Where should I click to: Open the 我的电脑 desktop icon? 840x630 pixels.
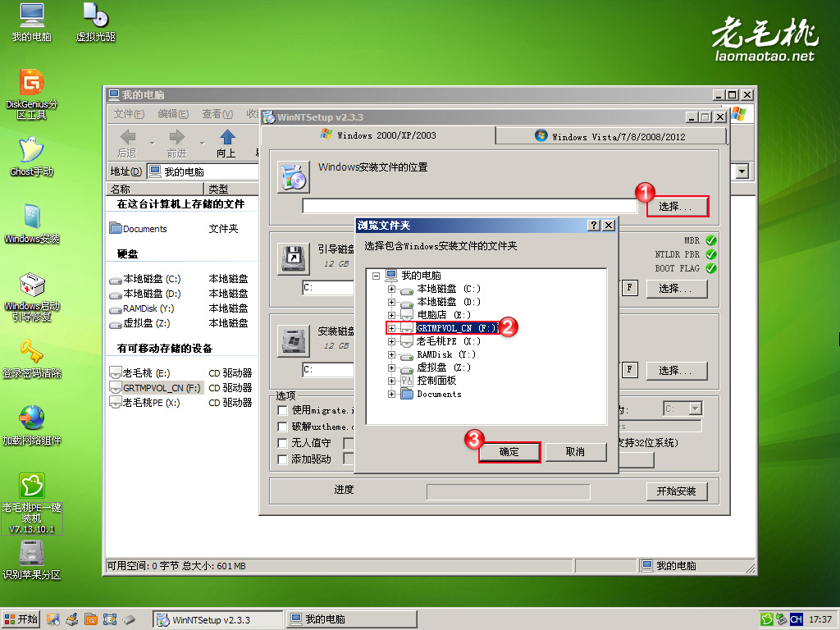pos(32,22)
